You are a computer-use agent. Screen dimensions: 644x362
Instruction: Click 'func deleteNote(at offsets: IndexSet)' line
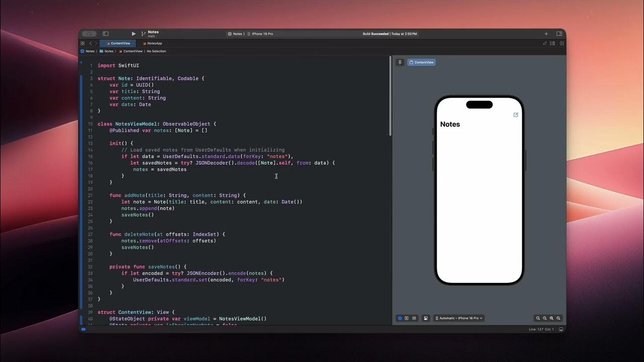tap(167, 234)
